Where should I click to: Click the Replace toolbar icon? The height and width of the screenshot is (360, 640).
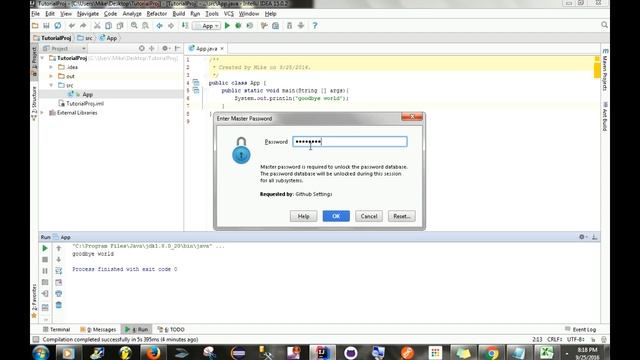point(145,26)
